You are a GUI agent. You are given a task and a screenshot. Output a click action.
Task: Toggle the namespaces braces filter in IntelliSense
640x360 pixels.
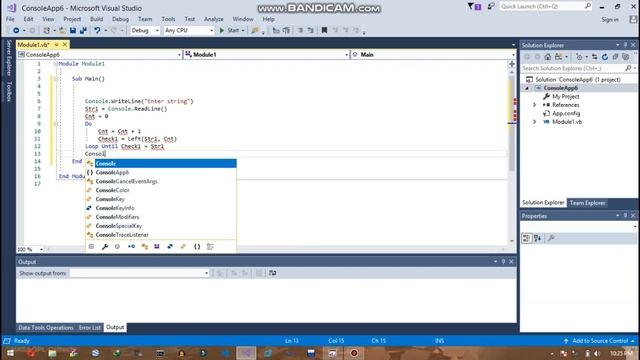pos(197,247)
